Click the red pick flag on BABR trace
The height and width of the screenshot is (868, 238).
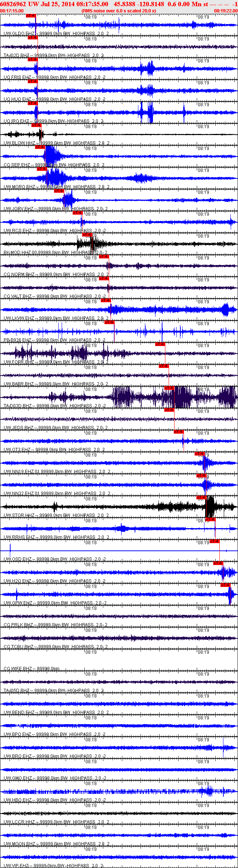(164, 366)
